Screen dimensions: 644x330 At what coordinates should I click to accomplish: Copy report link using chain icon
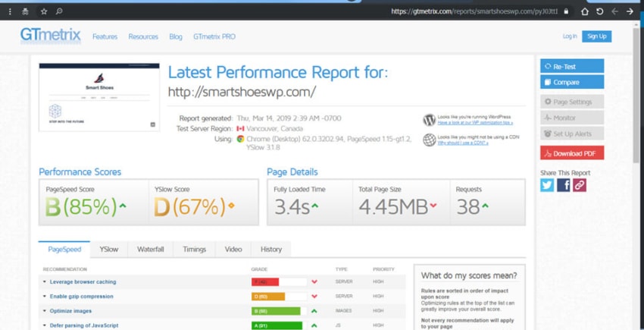580,185
